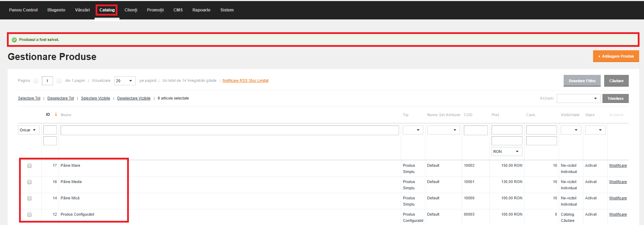Open the Vizibilitate filter dropdown

click(x=571, y=130)
